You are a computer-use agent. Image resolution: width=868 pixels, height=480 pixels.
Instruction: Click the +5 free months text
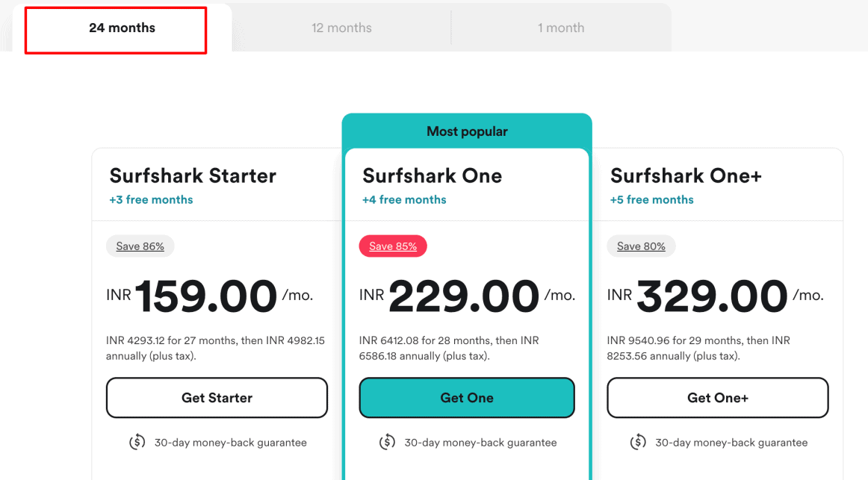click(651, 200)
